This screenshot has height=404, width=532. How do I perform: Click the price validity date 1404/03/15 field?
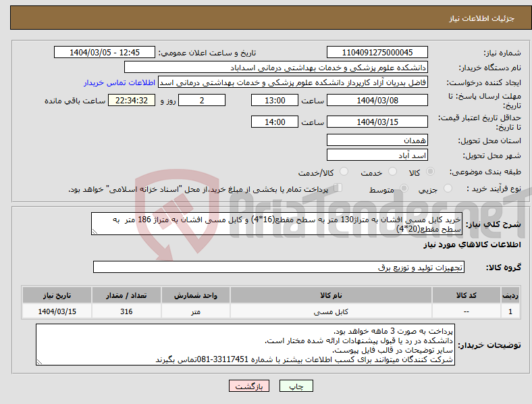pos(377,122)
